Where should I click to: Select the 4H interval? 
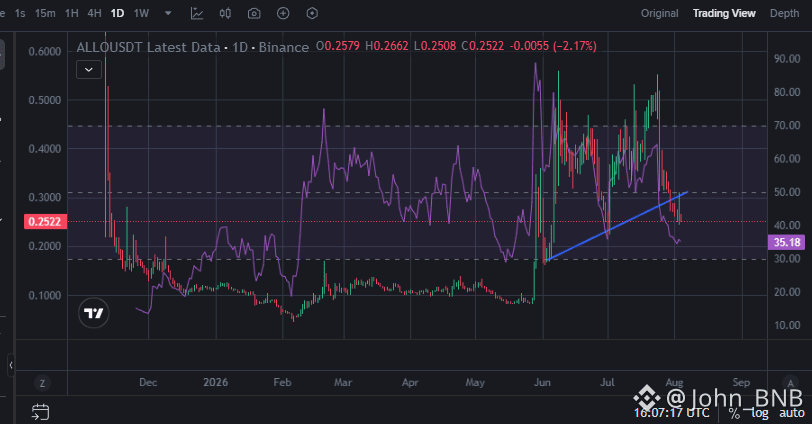pos(94,13)
